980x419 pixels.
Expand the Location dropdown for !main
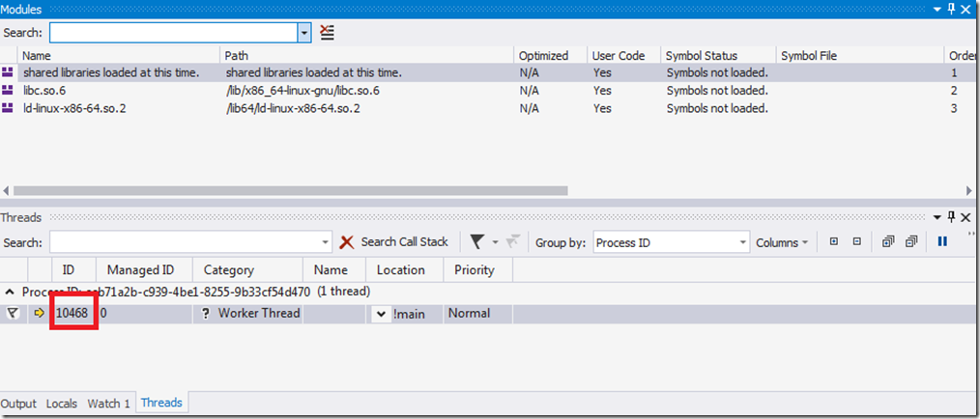(381, 314)
